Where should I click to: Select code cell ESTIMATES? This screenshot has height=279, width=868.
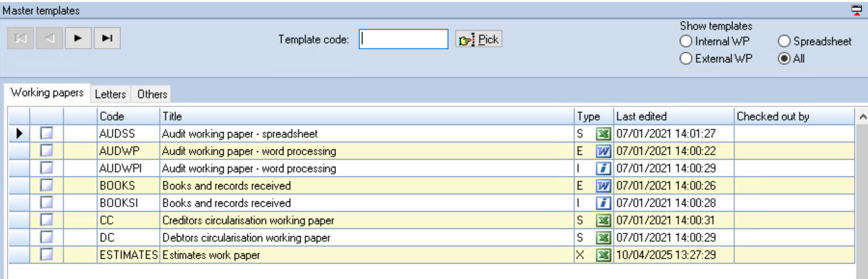(128, 255)
